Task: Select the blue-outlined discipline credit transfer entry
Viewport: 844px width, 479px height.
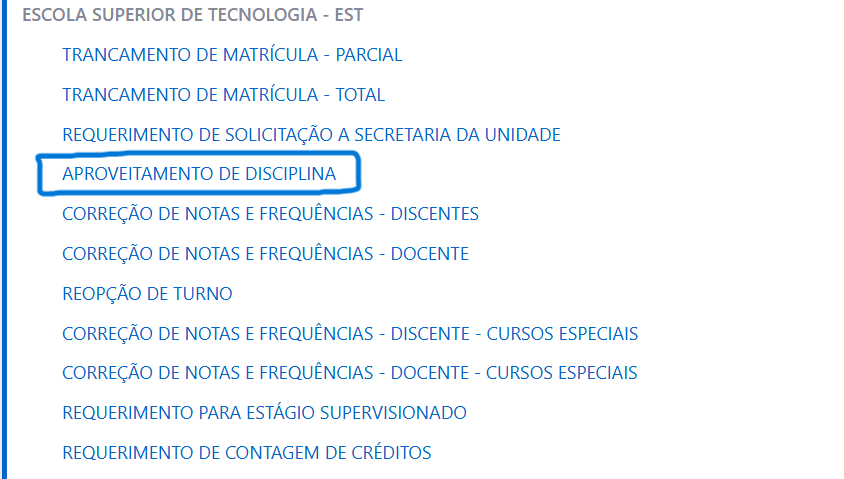Action: pyautogui.click(x=199, y=174)
